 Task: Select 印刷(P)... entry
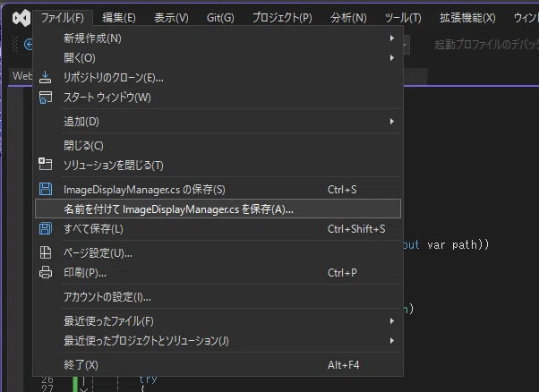218,272
